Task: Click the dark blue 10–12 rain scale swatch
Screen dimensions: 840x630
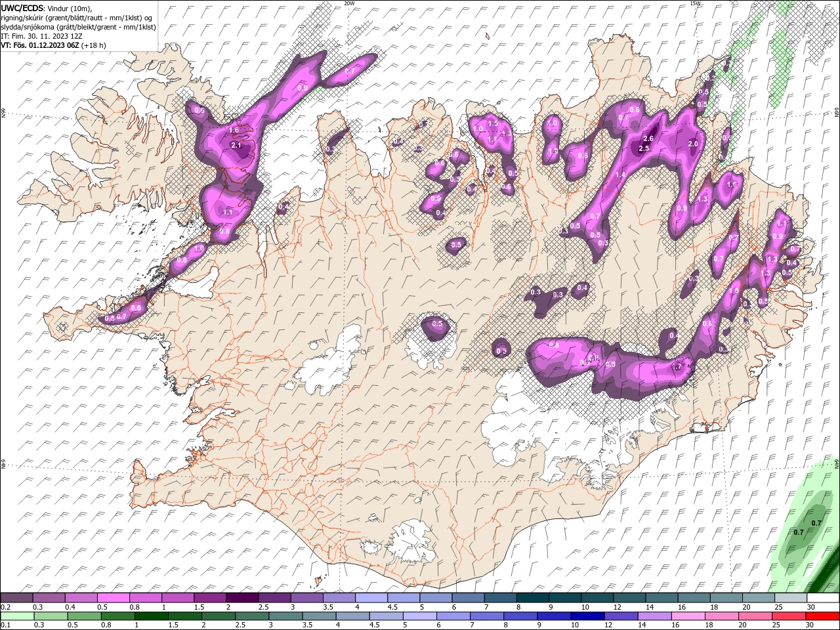Action: coord(587,616)
